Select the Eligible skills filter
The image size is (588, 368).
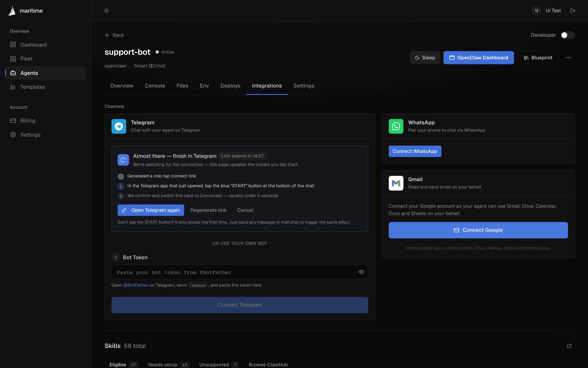[124, 365]
